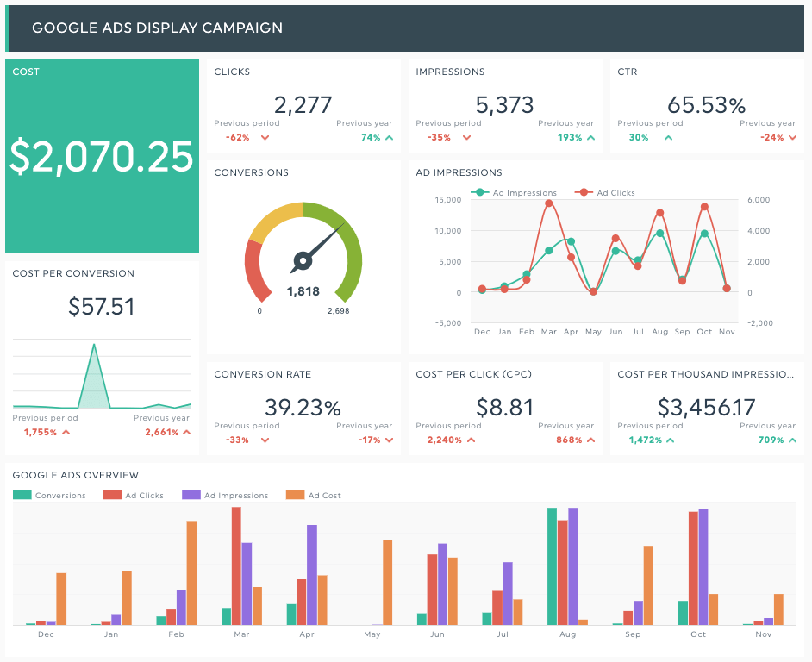Select the green Cost KPI card
The width and height of the screenshot is (812, 662).
click(102, 153)
